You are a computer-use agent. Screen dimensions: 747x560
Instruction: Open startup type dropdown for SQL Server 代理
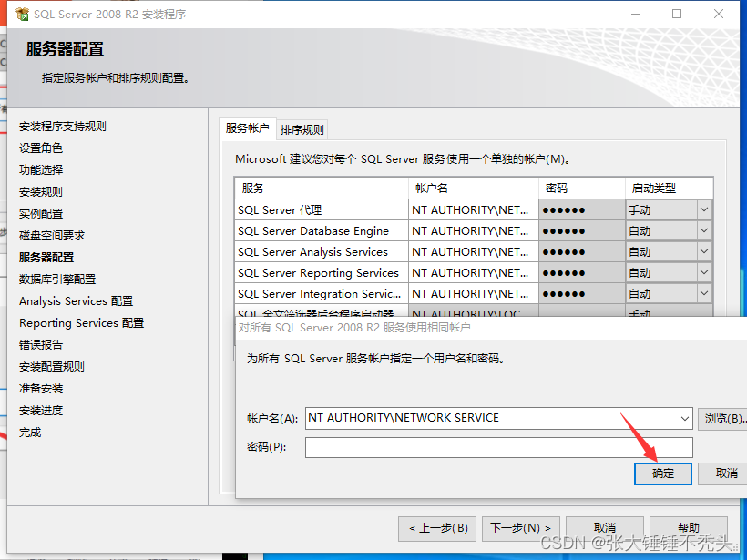click(x=703, y=209)
